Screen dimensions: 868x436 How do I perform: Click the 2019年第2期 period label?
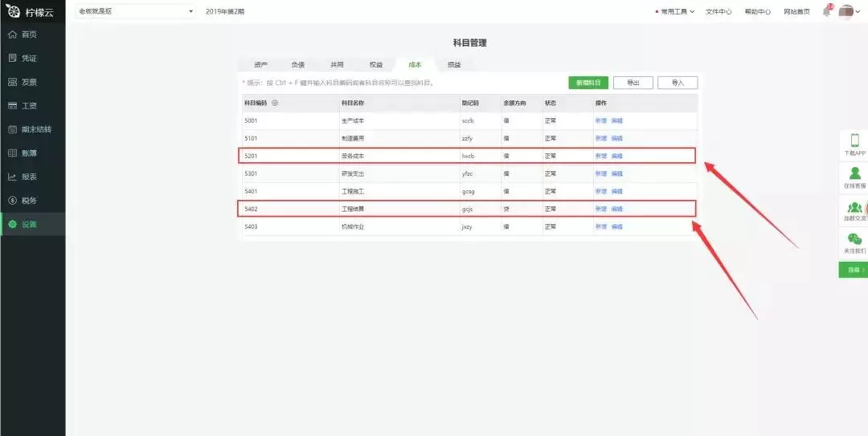pyautogui.click(x=225, y=11)
